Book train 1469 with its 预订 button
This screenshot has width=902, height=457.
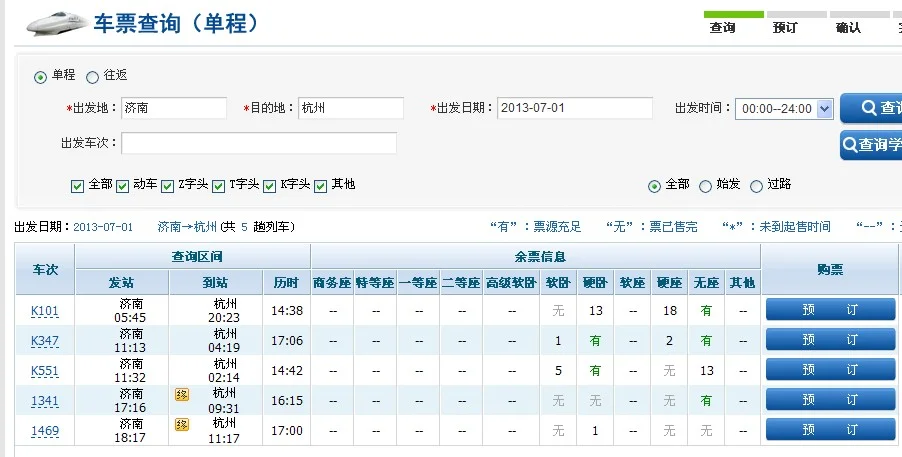point(830,430)
